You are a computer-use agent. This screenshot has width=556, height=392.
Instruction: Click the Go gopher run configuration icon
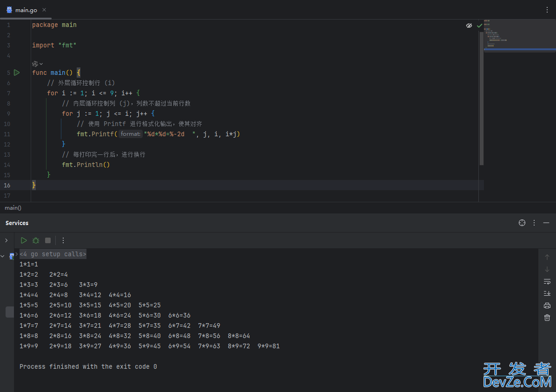pos(11,256)
